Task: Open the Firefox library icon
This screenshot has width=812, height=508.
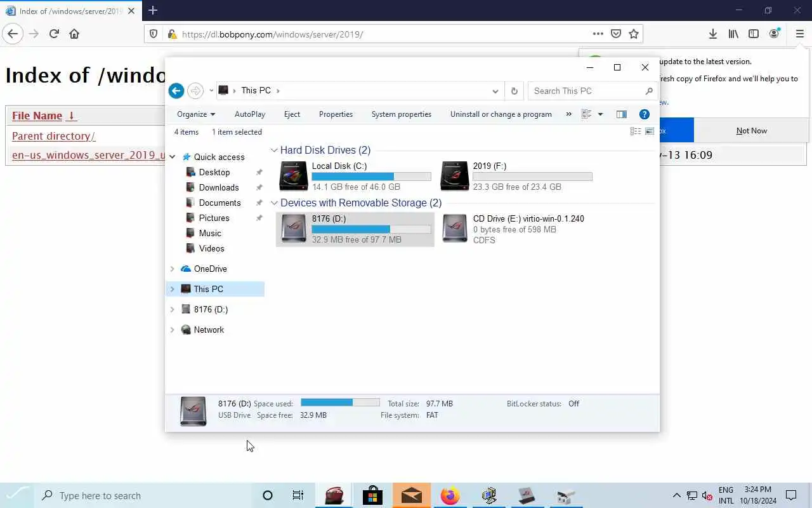Action: click(x=733, y=34)
